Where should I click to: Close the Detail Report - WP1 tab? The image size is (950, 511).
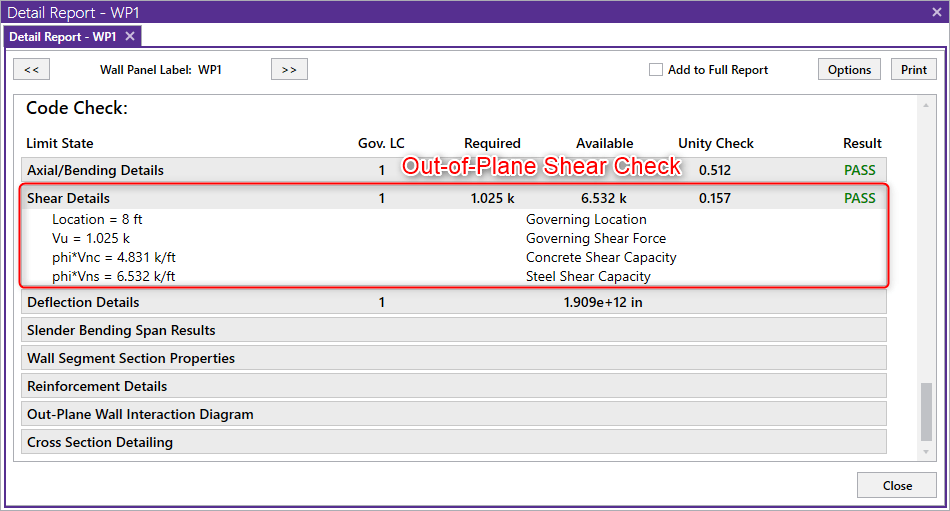pos(130,36)
